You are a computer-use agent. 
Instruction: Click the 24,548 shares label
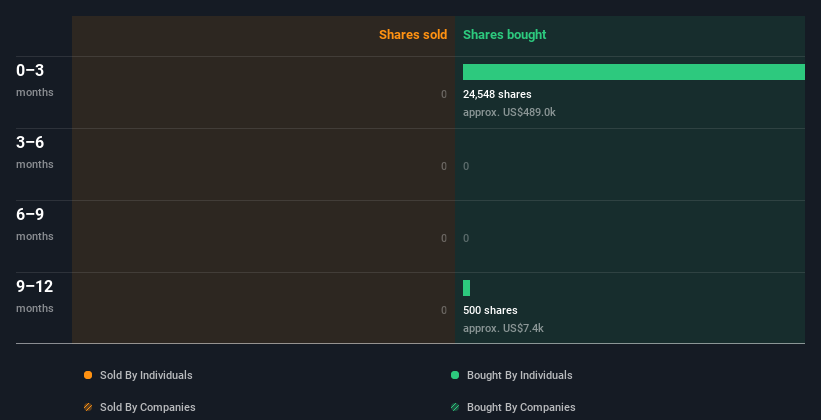pyautogui.click(x=497, y=94)
